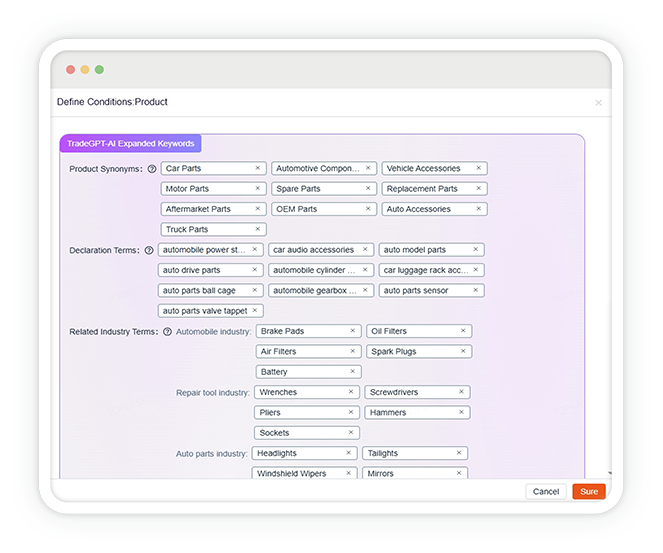Delete the auto parts sensor term
The width and height of the screenshot is (663, 553).
(x=476, y=290)
